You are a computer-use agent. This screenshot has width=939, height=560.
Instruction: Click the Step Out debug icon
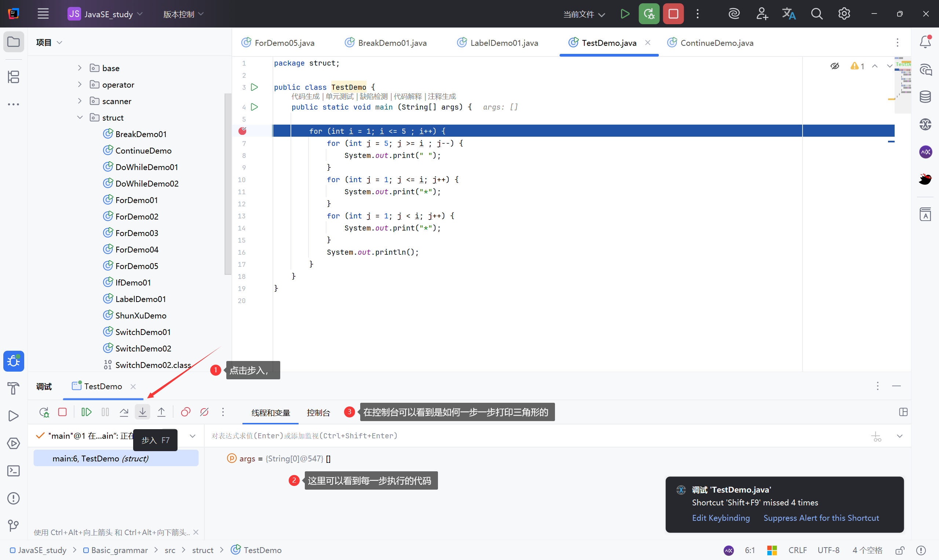tap(161, 412)
